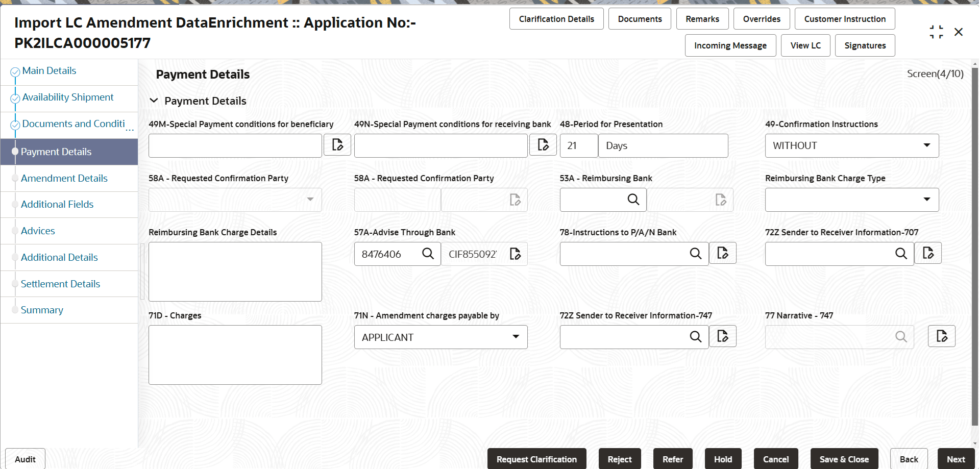Collapse the Payment Details section
Image resolution: width=980 pixels, height=469 pixels.
(154, 101)
